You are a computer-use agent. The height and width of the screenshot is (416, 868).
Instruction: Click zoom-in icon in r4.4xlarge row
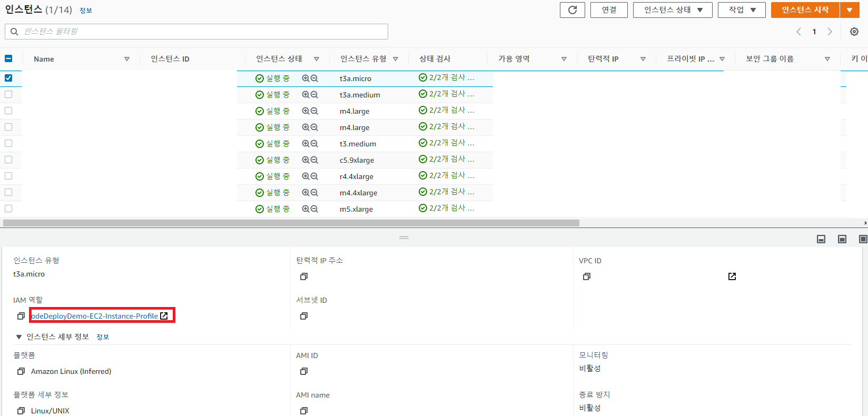pos(305,176)
